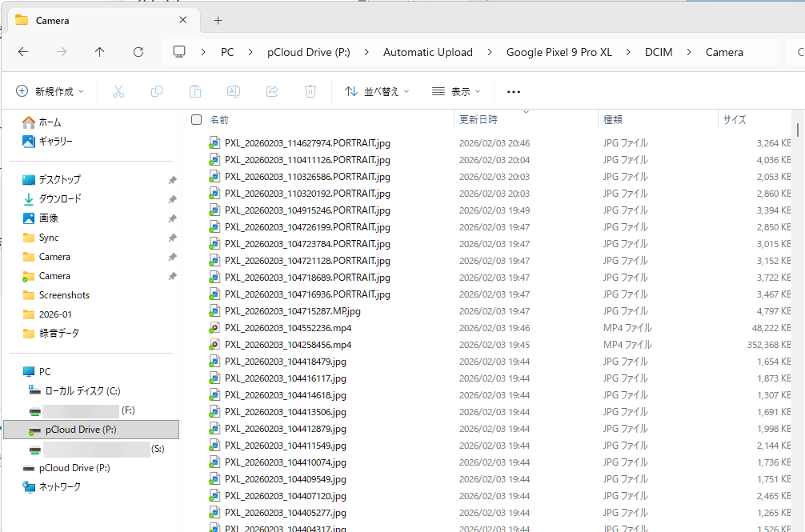Select the Camera tab title
Screen dimensions: 805x532
click(52, 21)
